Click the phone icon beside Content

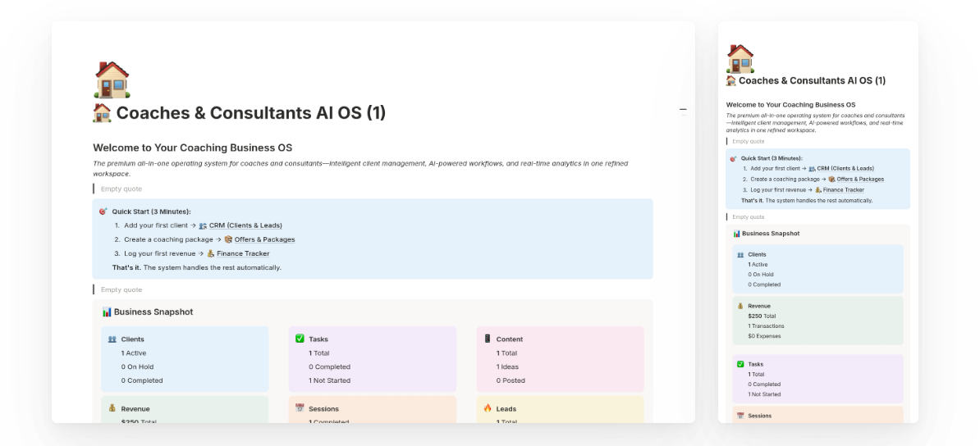click(487, 339)
